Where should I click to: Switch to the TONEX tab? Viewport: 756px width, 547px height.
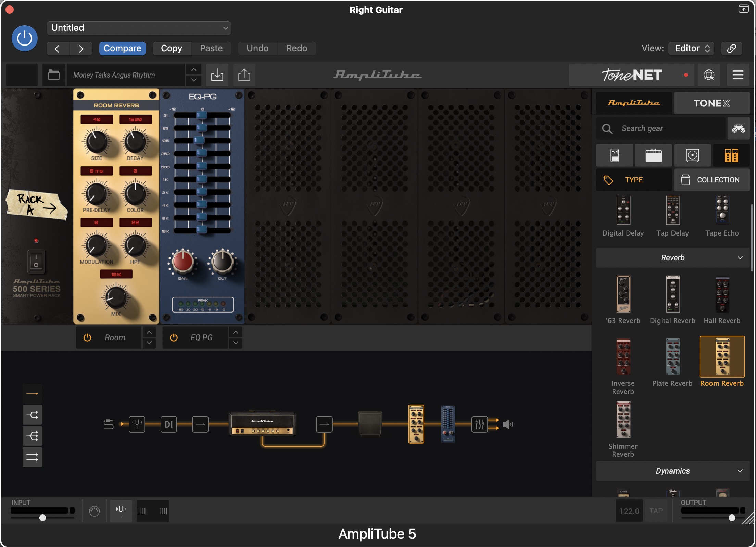tap(711, 103)
